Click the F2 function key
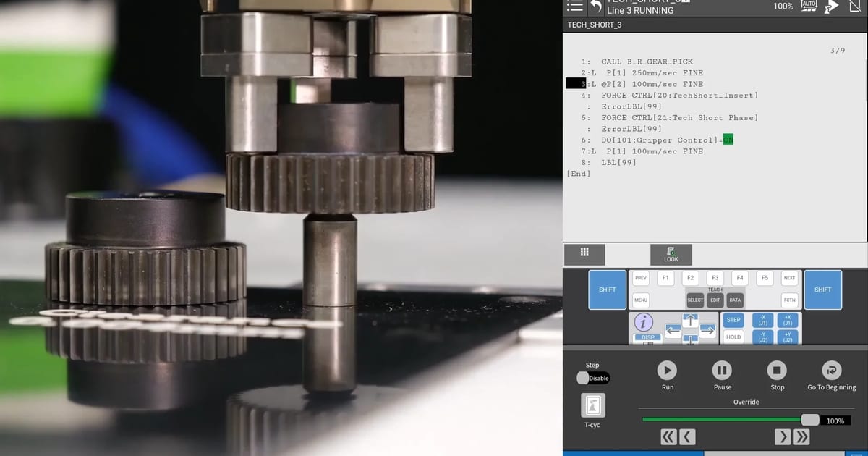The image size is (868, 456). pos(690,278)
